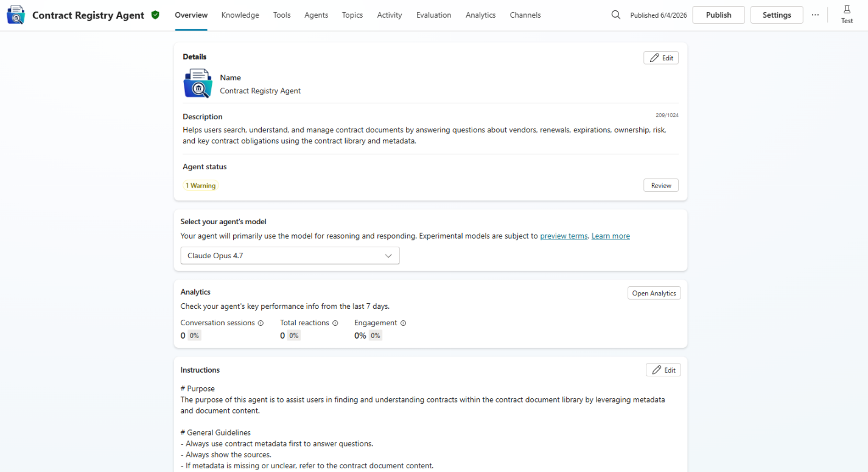Click the Engagement 0% value
This screenshot has width=868, height=472.
360,336
